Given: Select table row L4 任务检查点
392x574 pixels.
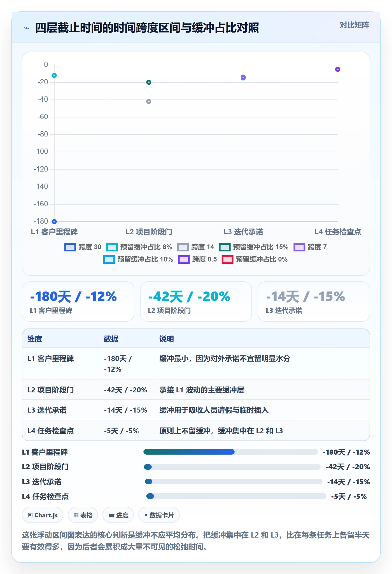Looking at the screenshot, I should click(x=196, y=430).
